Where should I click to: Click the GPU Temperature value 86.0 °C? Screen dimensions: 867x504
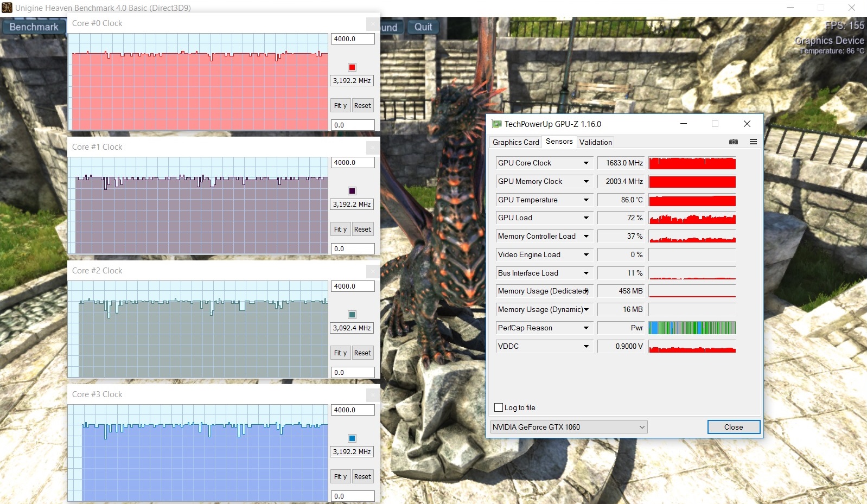point(621,200)
